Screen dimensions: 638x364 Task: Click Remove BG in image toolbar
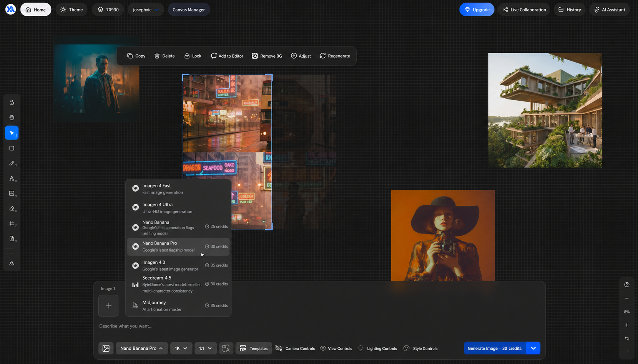click(x=267, y=56)
